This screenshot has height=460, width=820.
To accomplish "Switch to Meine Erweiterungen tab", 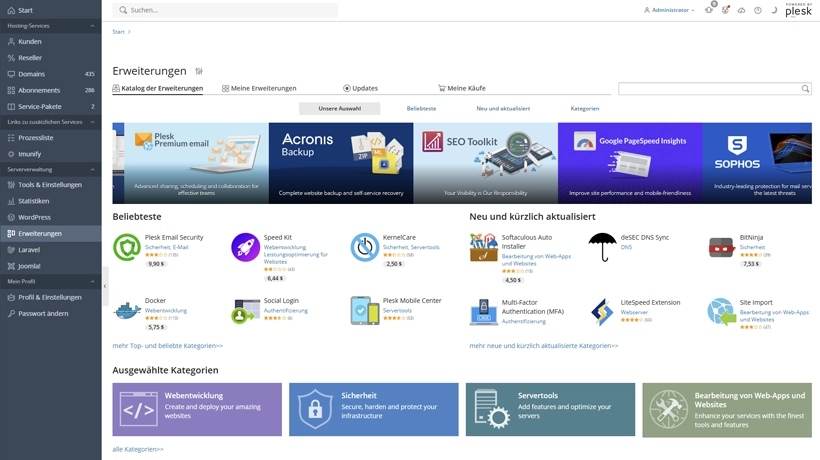I will 259,88.
